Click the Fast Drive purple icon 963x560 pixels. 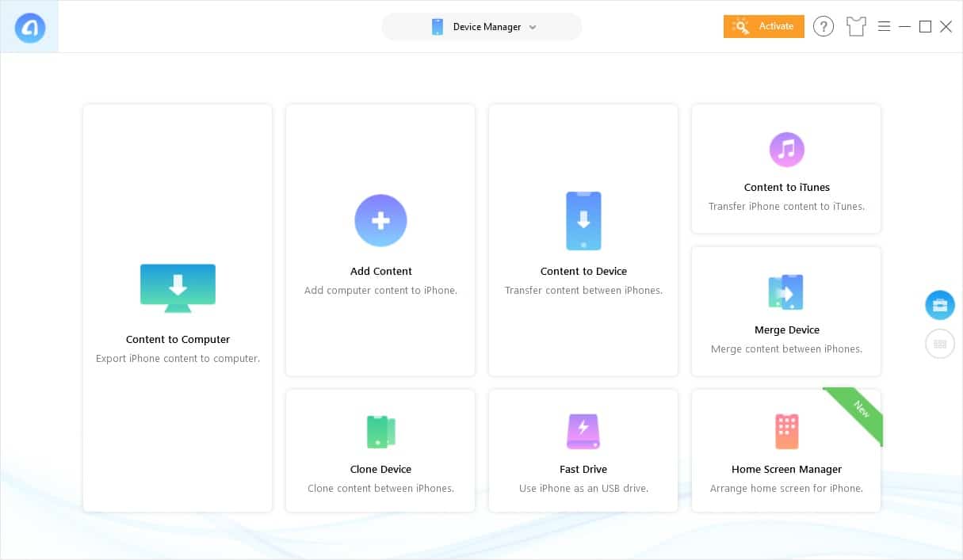click(583, 432)
